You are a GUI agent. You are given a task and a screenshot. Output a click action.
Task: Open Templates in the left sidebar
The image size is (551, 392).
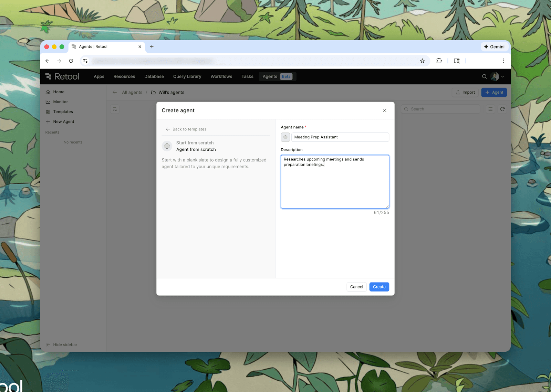pos(63,112)
